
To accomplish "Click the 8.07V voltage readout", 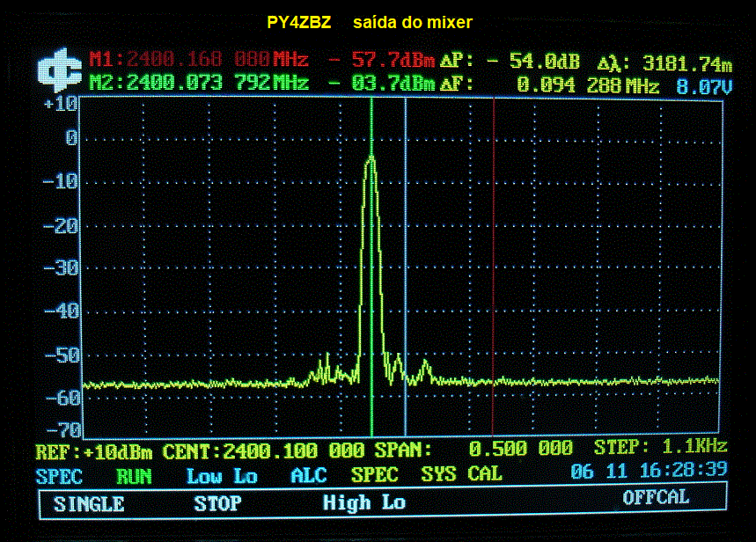I will coord(704,87).
